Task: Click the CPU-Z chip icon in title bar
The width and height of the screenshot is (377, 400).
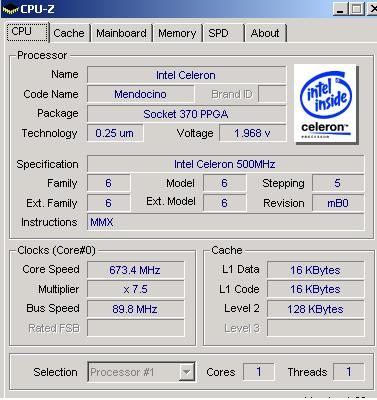Action: point(10,9)
